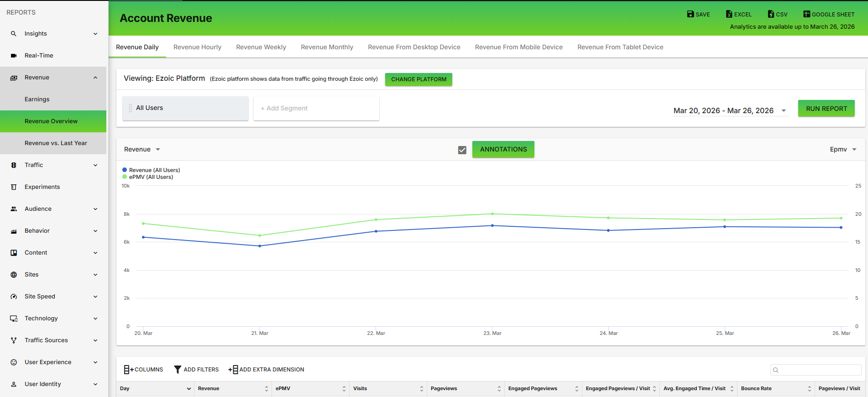The image size is (868, 397).
Task: Switch to Revenue Monthly tab
Action: click(x=327, y=47)
